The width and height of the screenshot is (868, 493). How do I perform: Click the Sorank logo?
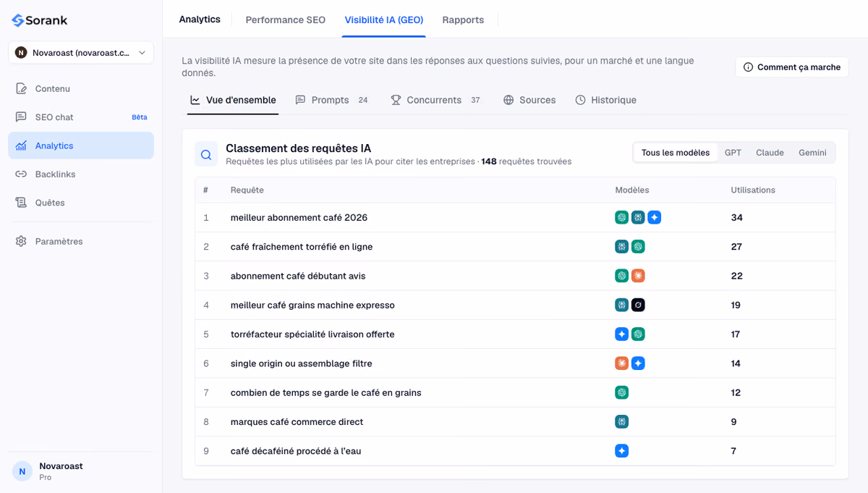[x=40, y=20]
